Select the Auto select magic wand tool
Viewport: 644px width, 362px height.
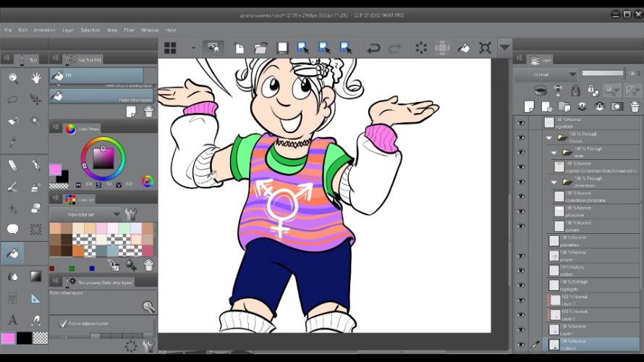[x=35, y=121]
